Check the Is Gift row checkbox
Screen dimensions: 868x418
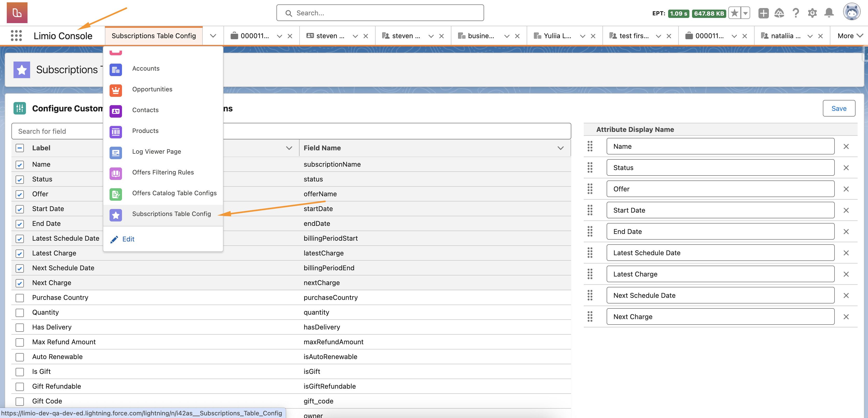tap(20, 372)
